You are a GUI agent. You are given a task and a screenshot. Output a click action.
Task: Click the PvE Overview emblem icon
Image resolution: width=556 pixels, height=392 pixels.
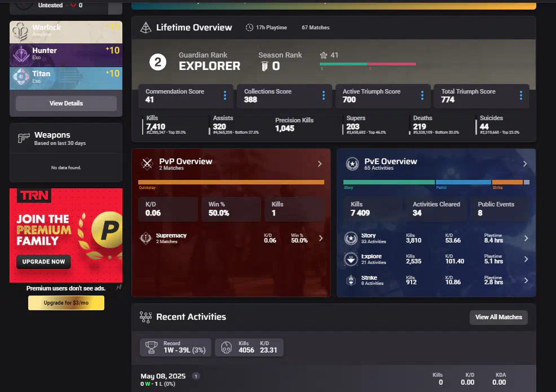pos(352,164)
